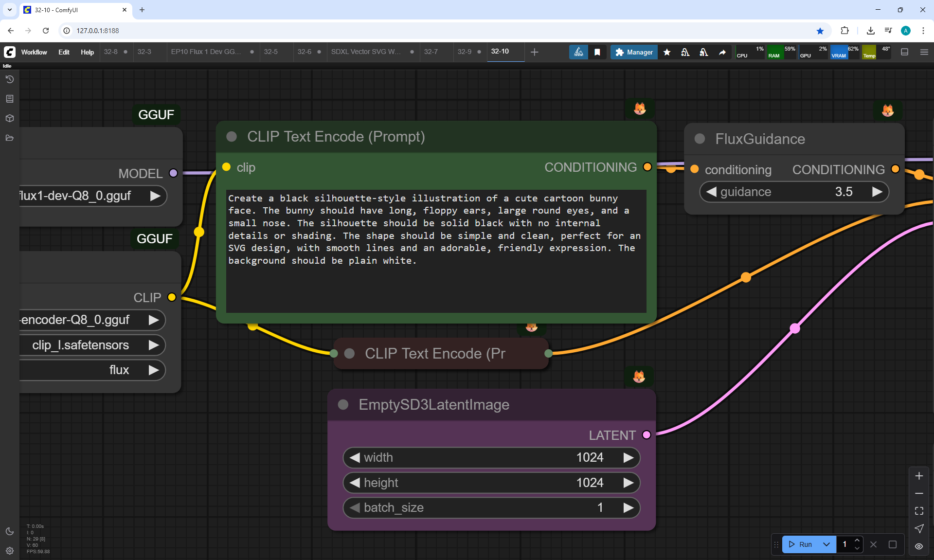Viewport: 934px width, 560px height.
Task: Toggle dark theme moon icon
Action: pyautogui.click(x=10, y=531)
